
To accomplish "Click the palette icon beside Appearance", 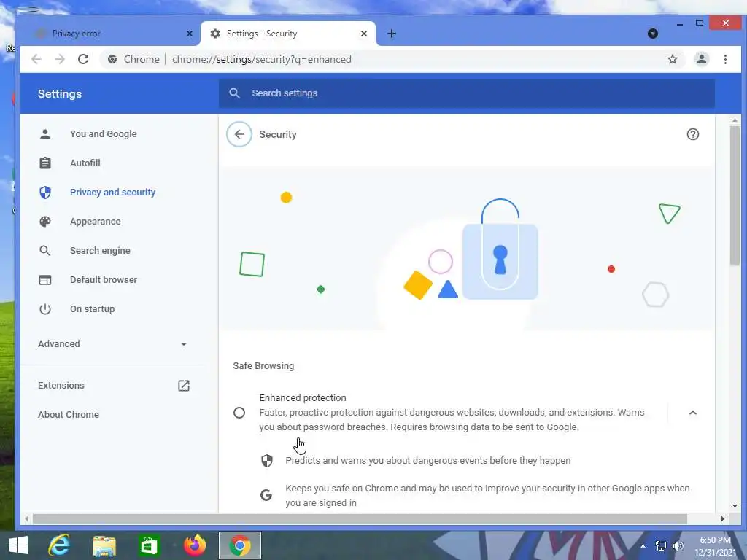I will click(x=45, y=222).
